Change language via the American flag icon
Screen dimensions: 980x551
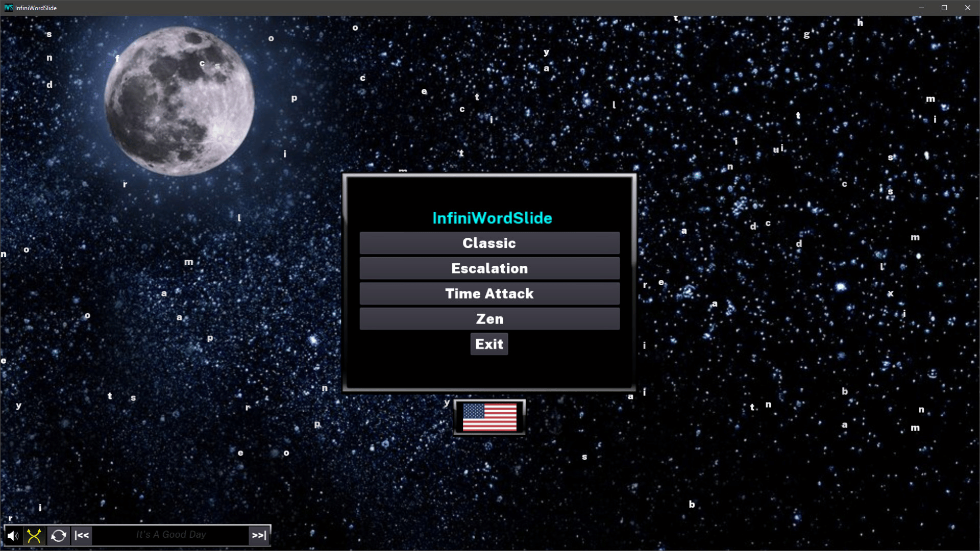pyautogui.click(x=489, y=417)
